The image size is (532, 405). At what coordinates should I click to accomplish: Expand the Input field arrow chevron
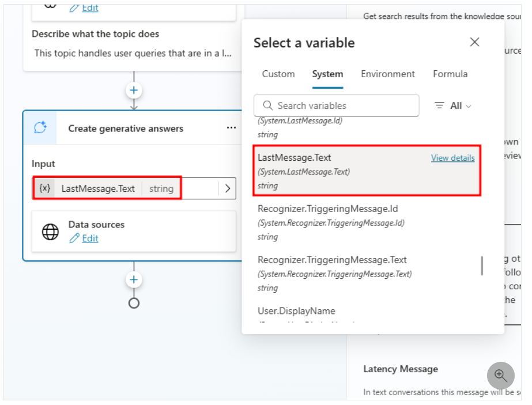click(227, 188)
